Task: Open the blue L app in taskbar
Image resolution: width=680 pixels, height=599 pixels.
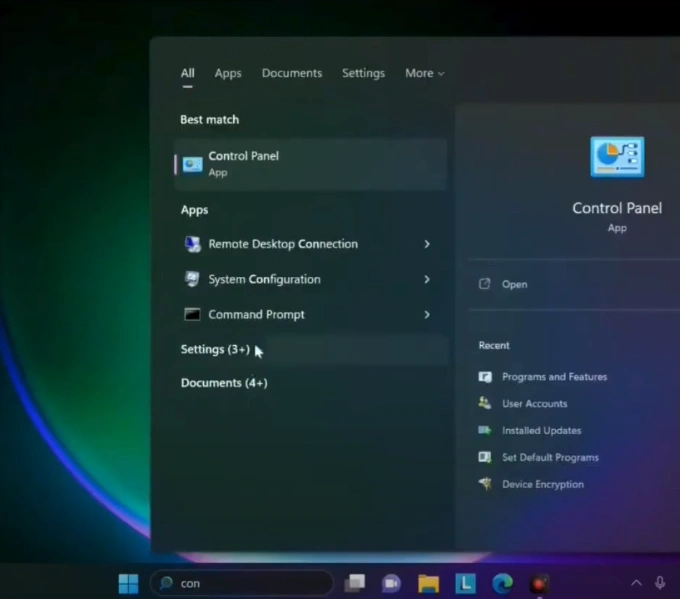Action: tap(465, 583)
